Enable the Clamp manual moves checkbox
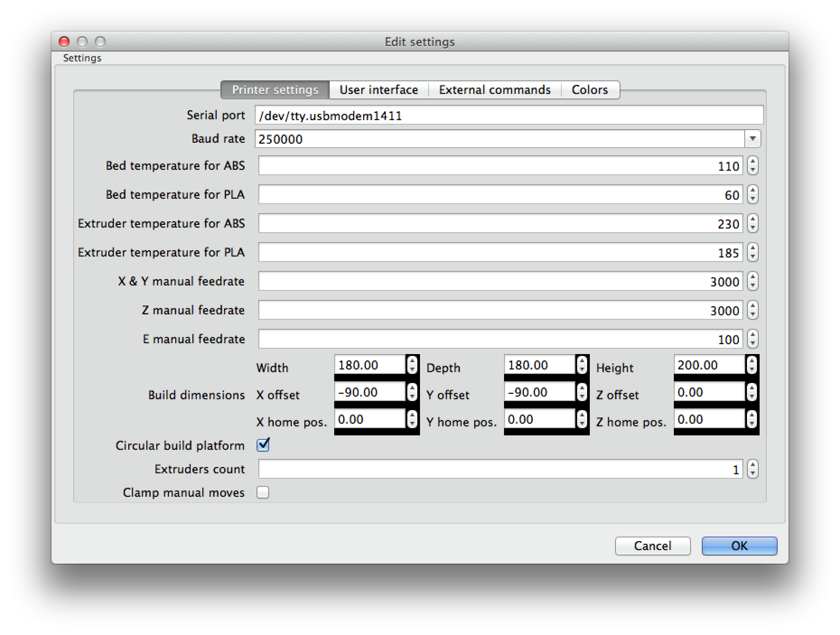 pos(263,492)
